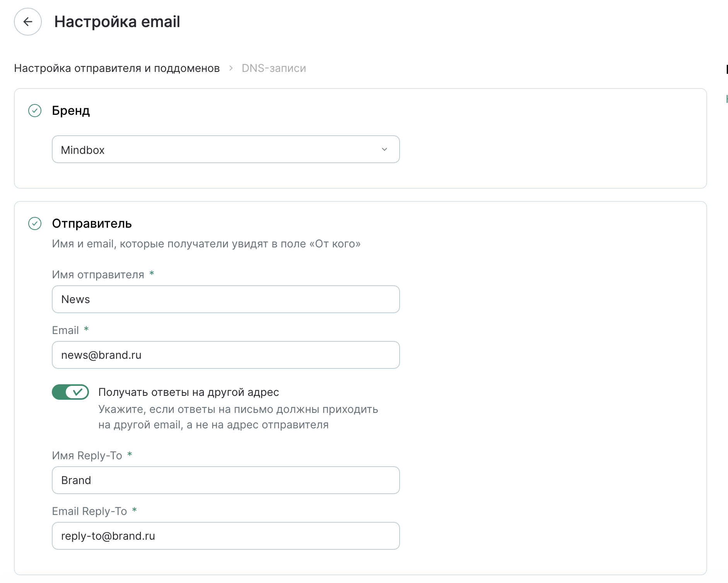Click the Получать ответы на другой адрес label
The width and height of the screenshot is (728, 583).
tap(188, 392)
